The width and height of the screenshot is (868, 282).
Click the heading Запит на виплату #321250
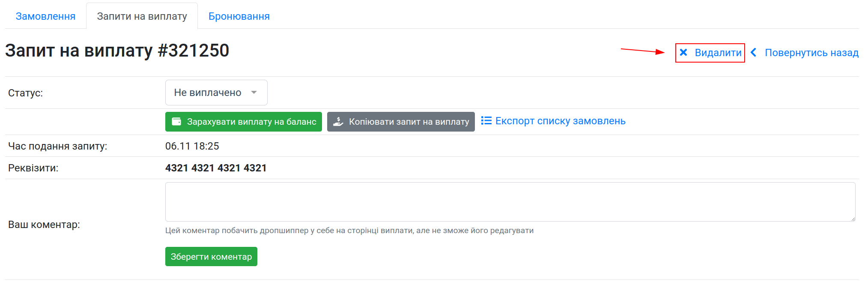point(117,51)
